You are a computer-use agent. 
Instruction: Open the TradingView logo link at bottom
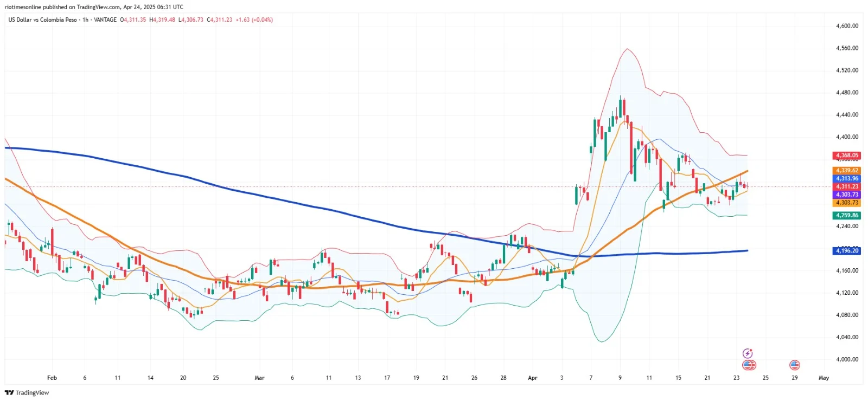click(x=27, y=393)
